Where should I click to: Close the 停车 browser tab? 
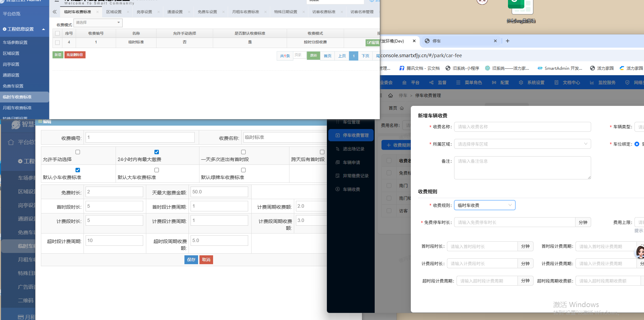495,41
